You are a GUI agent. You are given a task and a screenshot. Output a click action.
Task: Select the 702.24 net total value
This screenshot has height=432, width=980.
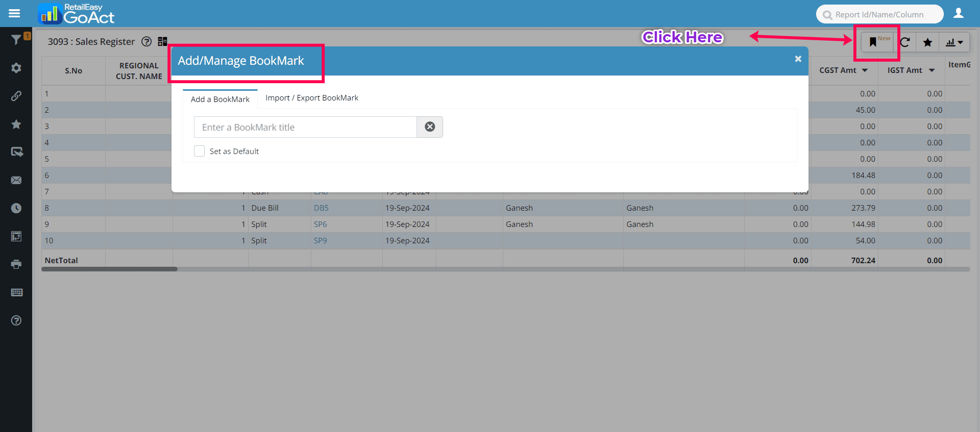pyautogui.click(x=863, y=261)
